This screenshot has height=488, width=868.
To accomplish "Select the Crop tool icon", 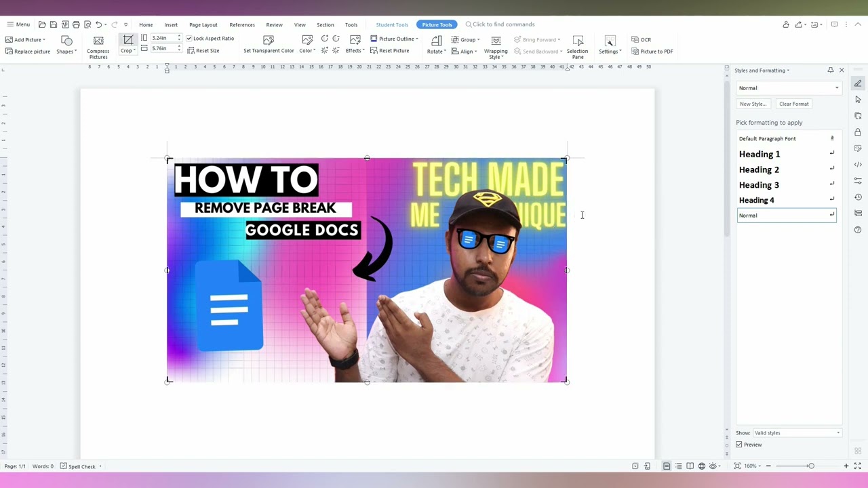I will click(x=128, y=41).
